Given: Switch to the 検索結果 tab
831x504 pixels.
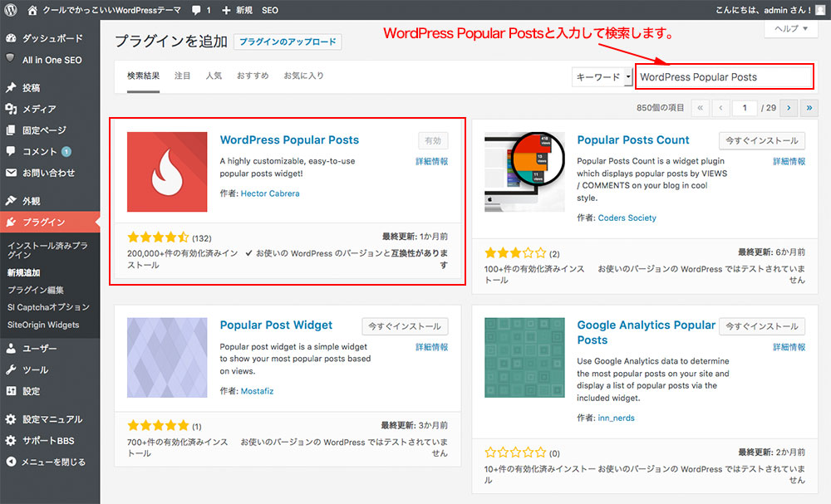Looking at the screenshot, I should point(143,76).
